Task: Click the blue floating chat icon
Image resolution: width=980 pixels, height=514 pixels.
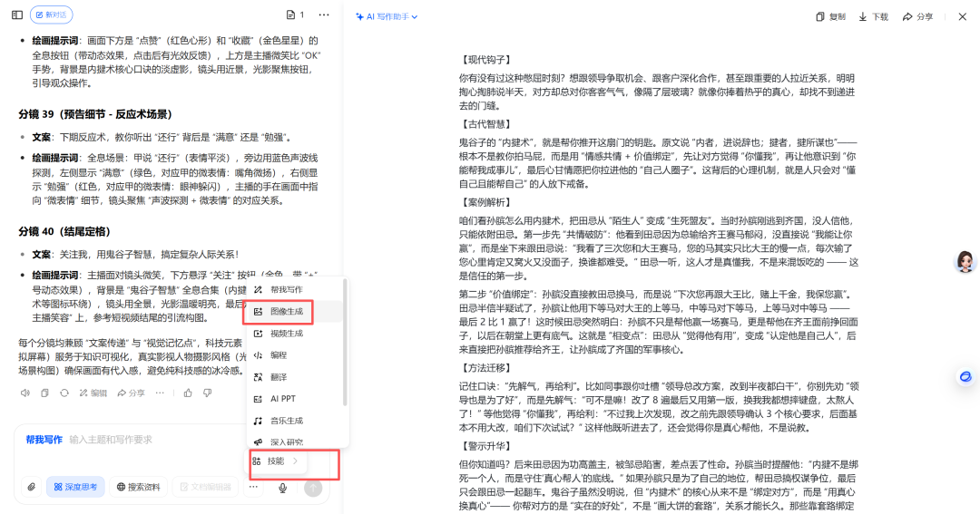Action: click(x=965, y=376)
